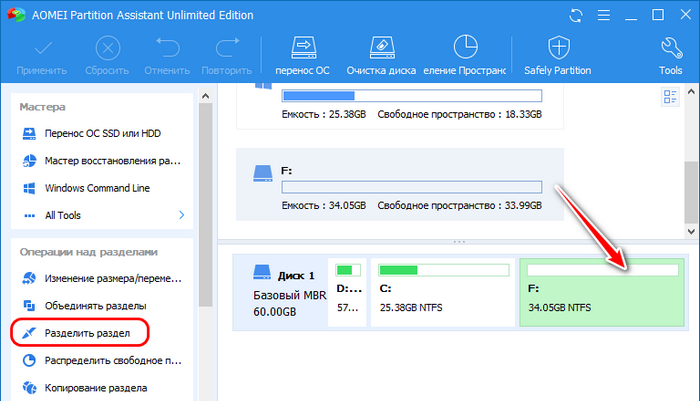Image resolution: width=700 pixels, height=401 pixels.
Task: Click the F: drive icon in partition list
Action: coord(262,173)
